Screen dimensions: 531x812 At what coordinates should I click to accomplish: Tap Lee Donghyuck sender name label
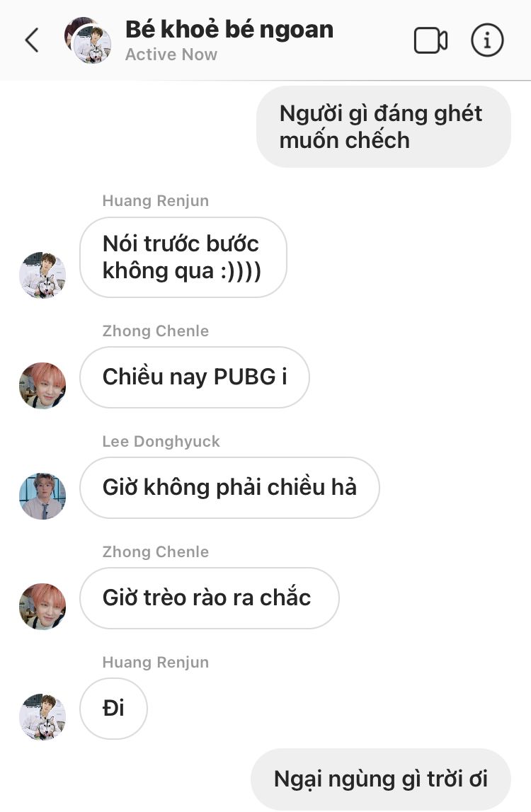(161, 441)
